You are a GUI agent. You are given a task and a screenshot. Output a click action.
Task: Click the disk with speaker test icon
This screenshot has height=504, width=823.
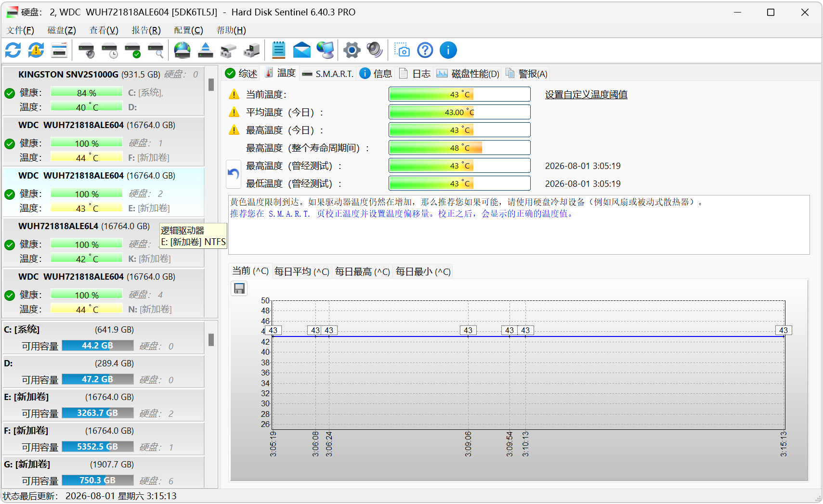click(87, 50)
